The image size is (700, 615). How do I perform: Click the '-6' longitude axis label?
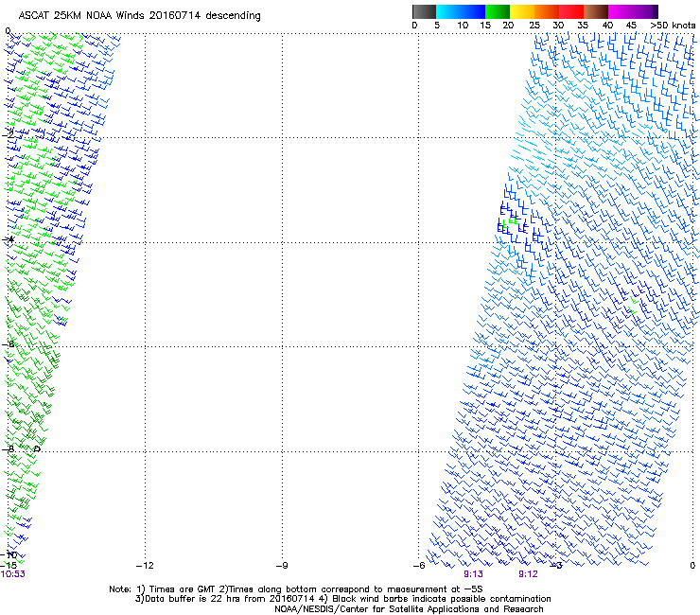419,566
